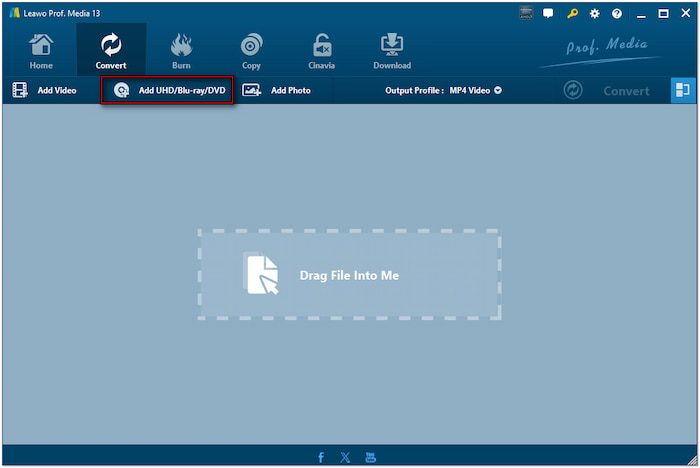The width and height of the screenshot is (700, 468).
Task: Open the Burn module
Action: pyautogui.click(x=181, y=50)
